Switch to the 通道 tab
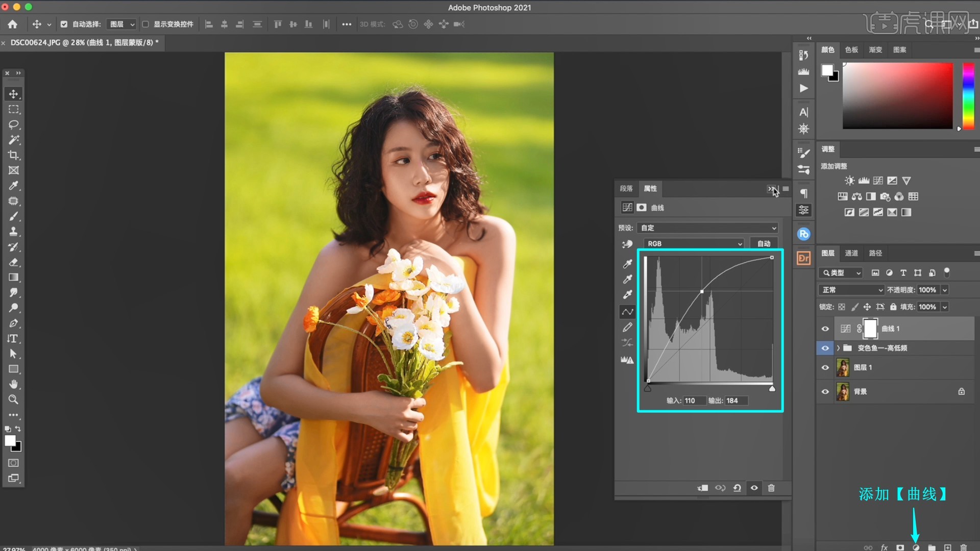 click(x=851, y=253)
